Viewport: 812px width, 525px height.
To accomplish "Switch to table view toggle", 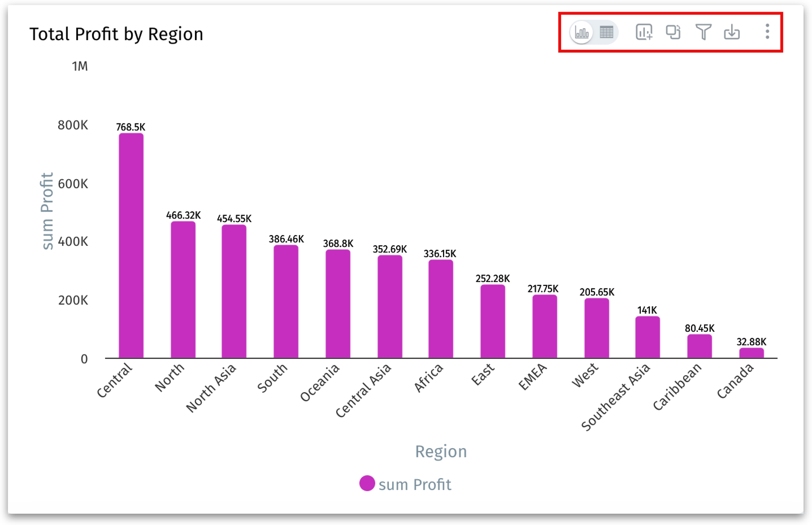I will coord(606,32).
